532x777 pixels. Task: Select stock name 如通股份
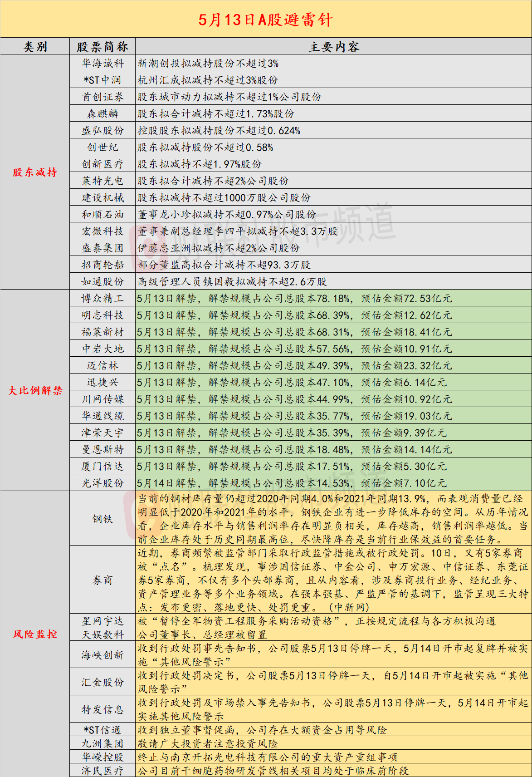click(102, 281)
